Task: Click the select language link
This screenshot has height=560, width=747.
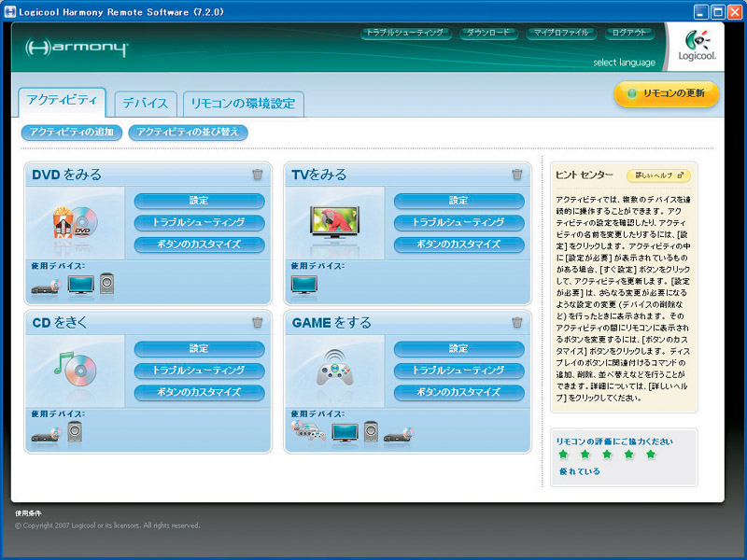Action: (624, 63)
